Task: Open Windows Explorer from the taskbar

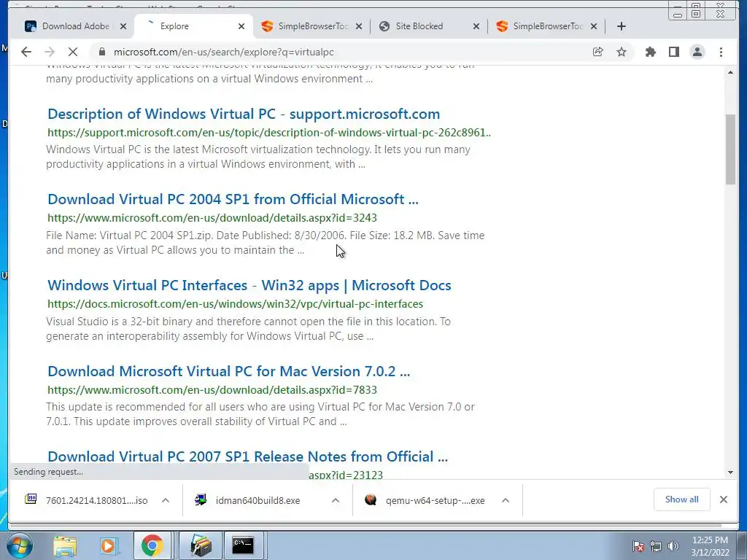Action: [x=65, y=545]
